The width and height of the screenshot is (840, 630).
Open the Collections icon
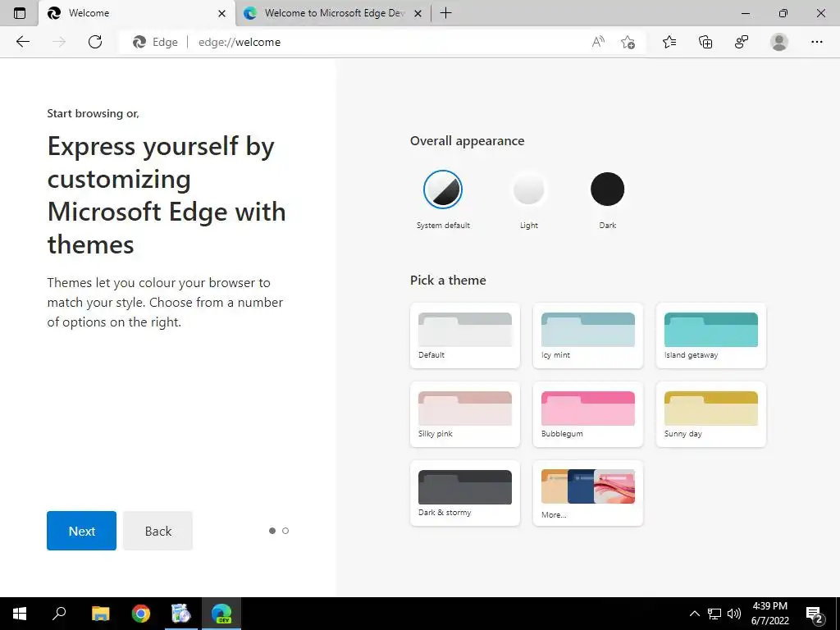pos(705,42)
